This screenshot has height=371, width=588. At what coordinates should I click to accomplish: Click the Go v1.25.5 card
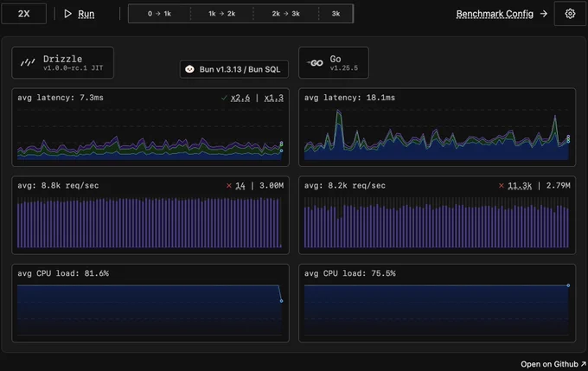coord(334,62)
